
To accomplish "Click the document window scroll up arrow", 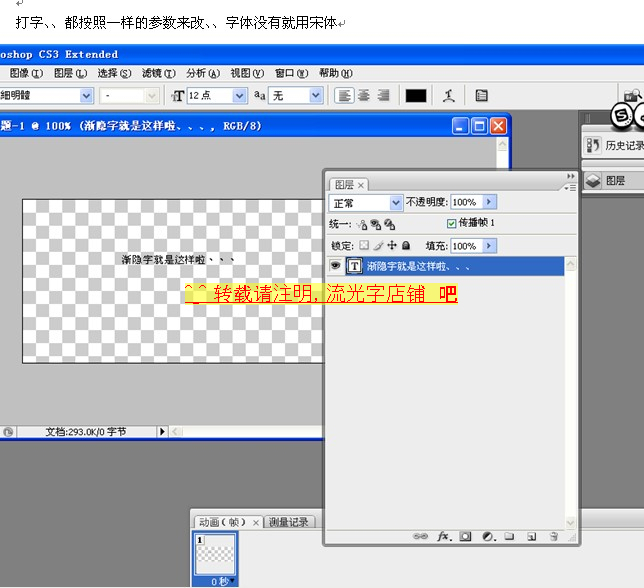I will pos(502,145).
